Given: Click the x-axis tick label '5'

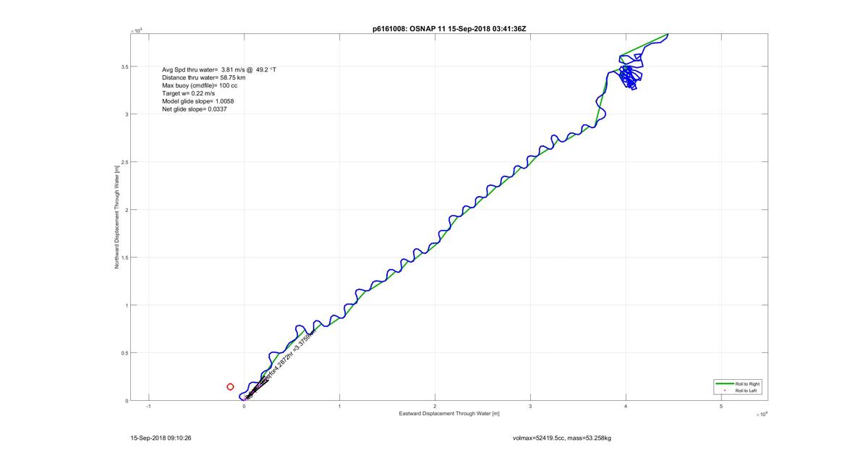Looking at the screenshot, I should (x=721, y=407).
